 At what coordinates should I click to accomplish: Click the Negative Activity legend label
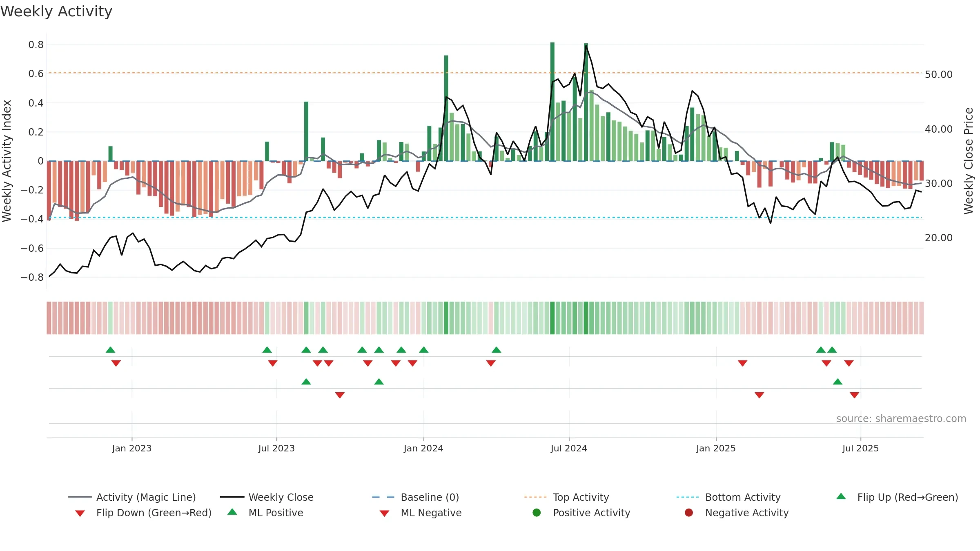coord(746,513)
